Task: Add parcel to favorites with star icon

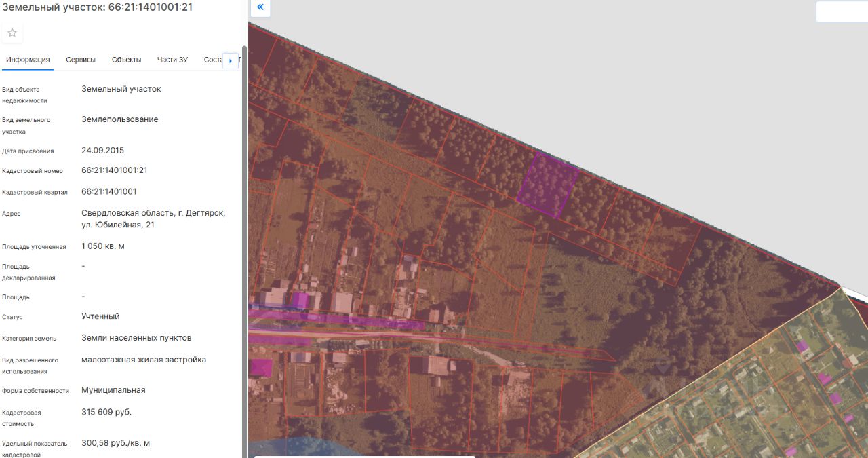Action: point(12,33)
